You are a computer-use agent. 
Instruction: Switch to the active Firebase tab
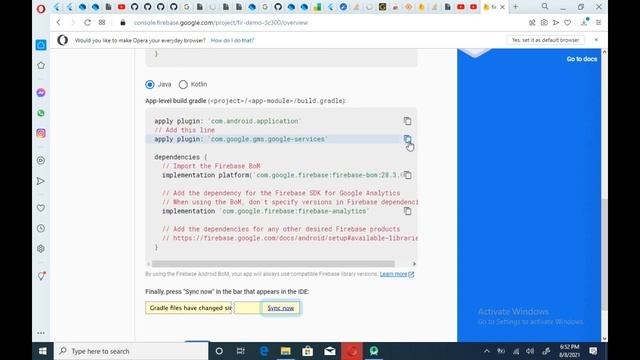point(490,7)
